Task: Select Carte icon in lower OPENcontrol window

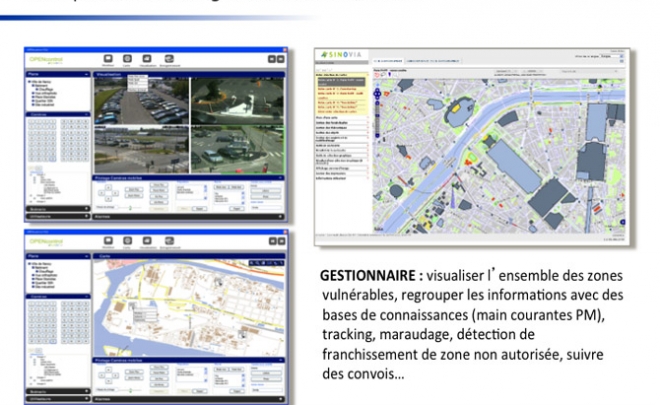Action: pos(127,241)
